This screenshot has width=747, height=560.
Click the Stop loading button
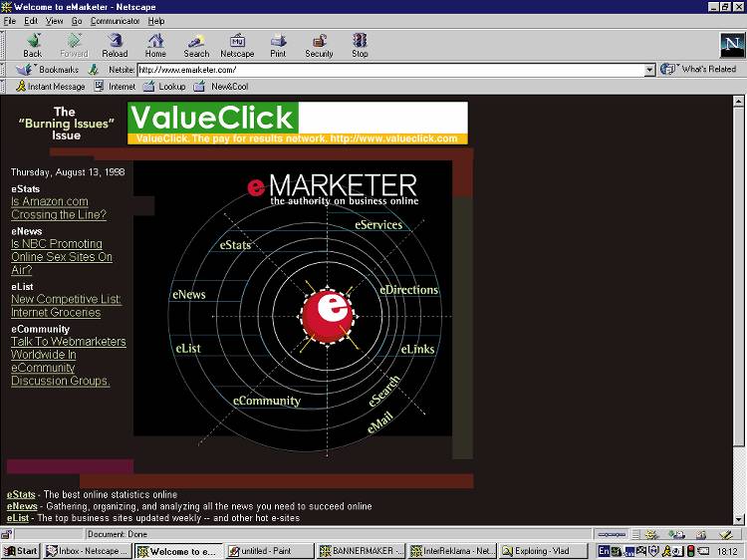coord(360,46)
